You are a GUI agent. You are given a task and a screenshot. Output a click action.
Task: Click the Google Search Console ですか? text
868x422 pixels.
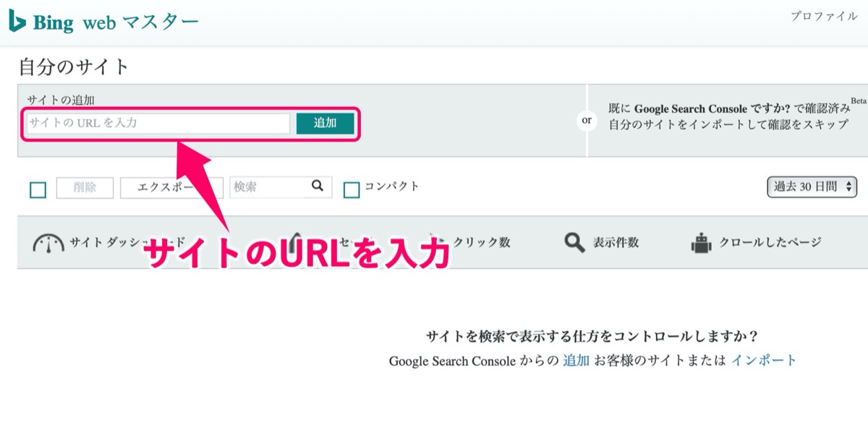click(712, 108)
